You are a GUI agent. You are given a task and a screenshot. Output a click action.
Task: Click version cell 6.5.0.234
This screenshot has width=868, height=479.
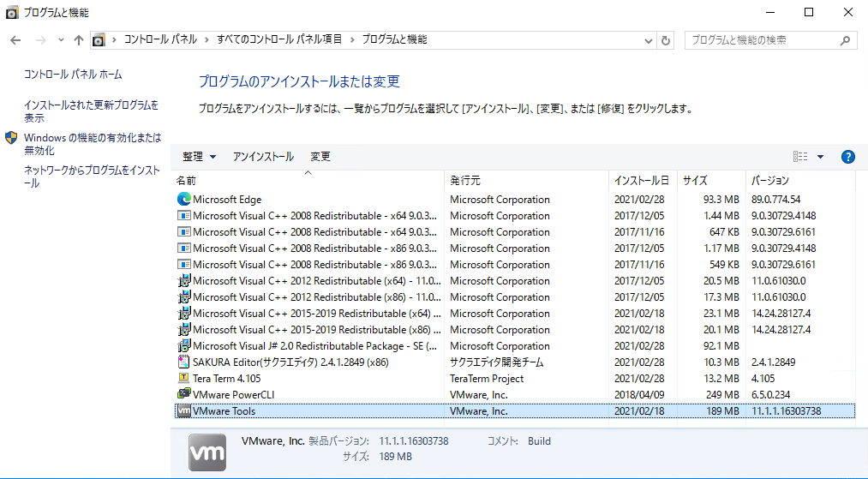[770, 394]
